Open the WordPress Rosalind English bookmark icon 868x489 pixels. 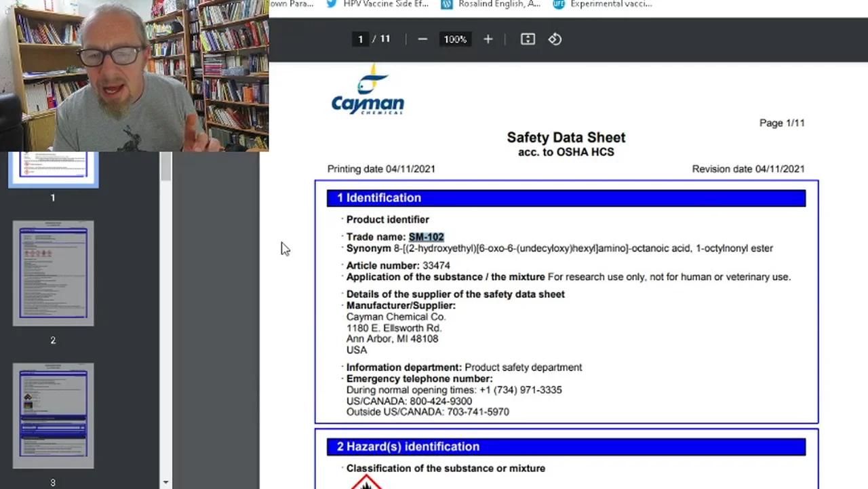(x=446, y=4)
